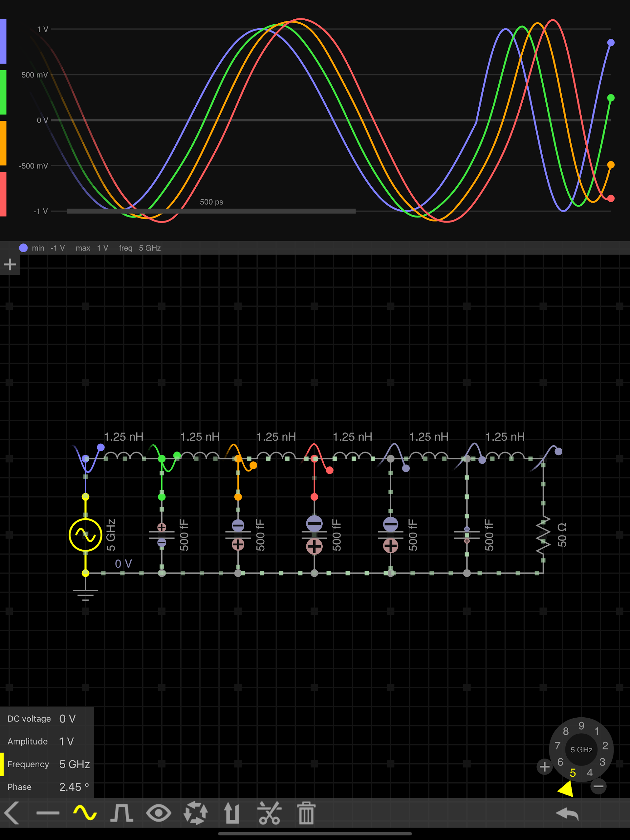Flip the selected component vertically
Image resolution: width=630 pixels, height=840 pixels.
point(232,813)
